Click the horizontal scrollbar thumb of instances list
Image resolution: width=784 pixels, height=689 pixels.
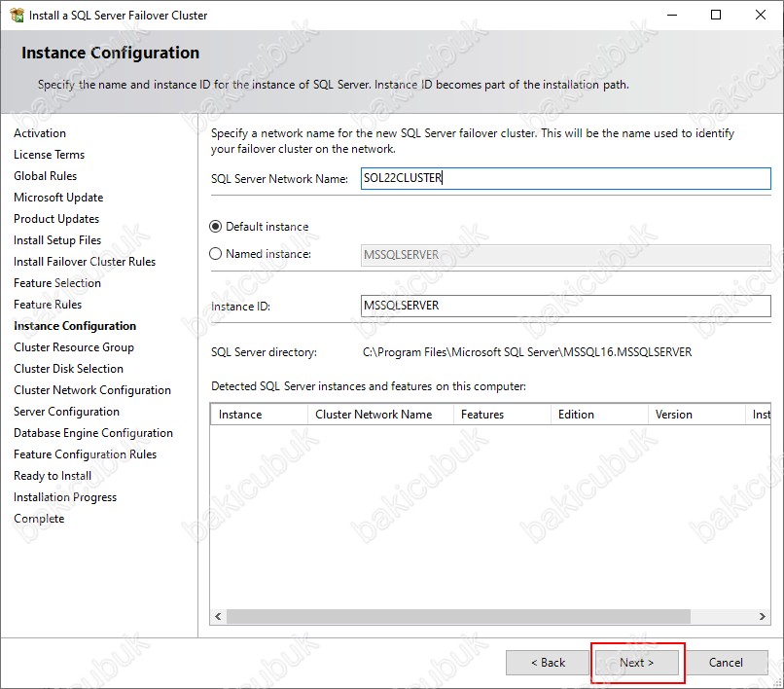pos(458,616)
